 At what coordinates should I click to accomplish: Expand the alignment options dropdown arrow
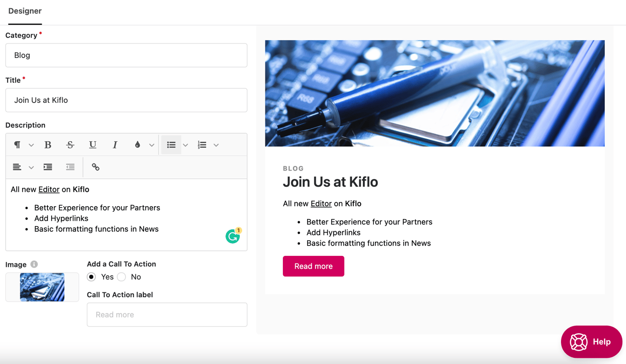click(31, 167)
